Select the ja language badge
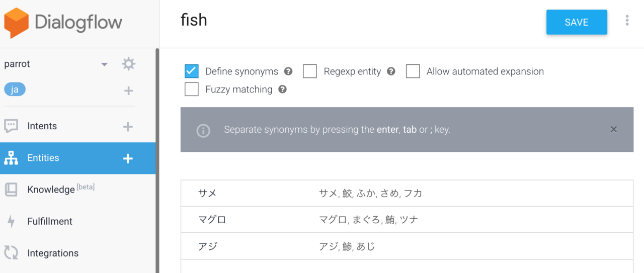Image resolution: width=644 pixels, height=273 pixels. [15, 89]
